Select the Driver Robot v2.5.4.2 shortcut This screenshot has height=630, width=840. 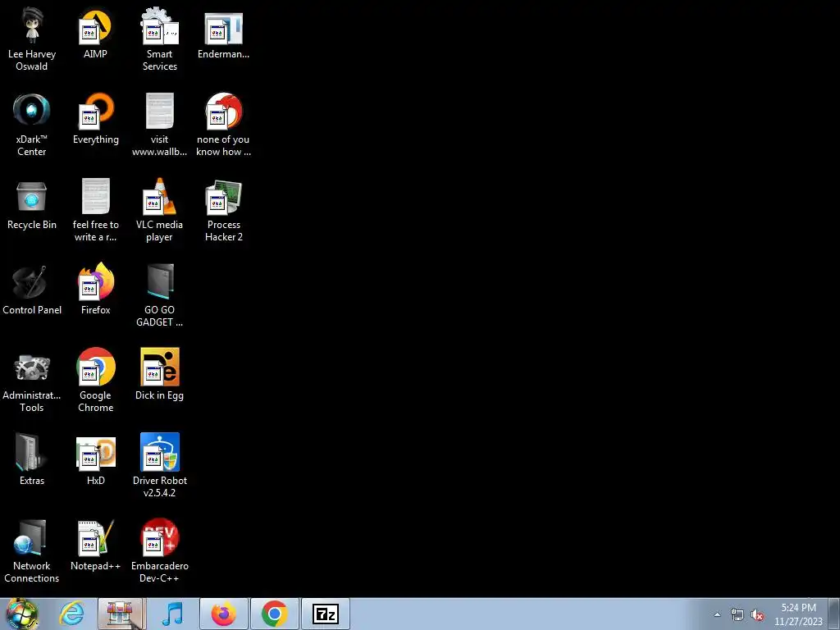160,466
